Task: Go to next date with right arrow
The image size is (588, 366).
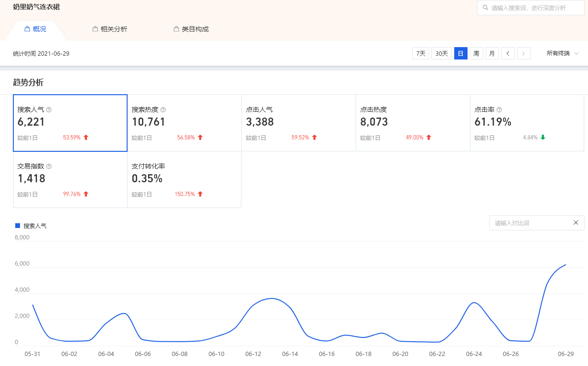Action: click(524, 53)
